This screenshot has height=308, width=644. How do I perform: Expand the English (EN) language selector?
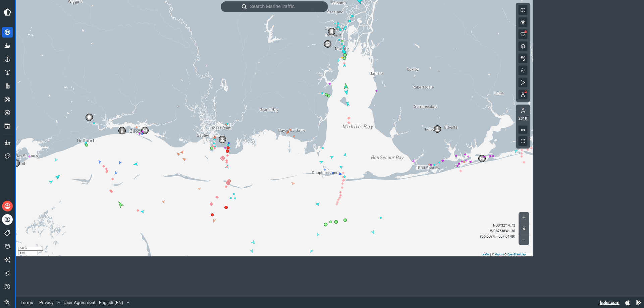coord(114,302)
